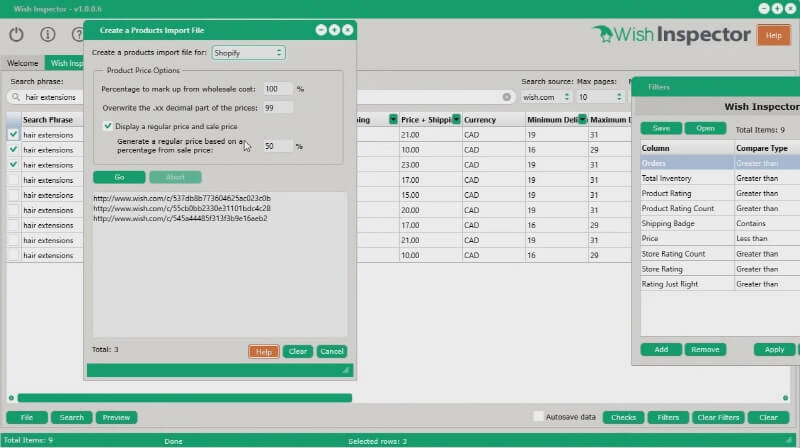Click Add in the Filters panel
The image size is (800, 448).
click(661, 350)
